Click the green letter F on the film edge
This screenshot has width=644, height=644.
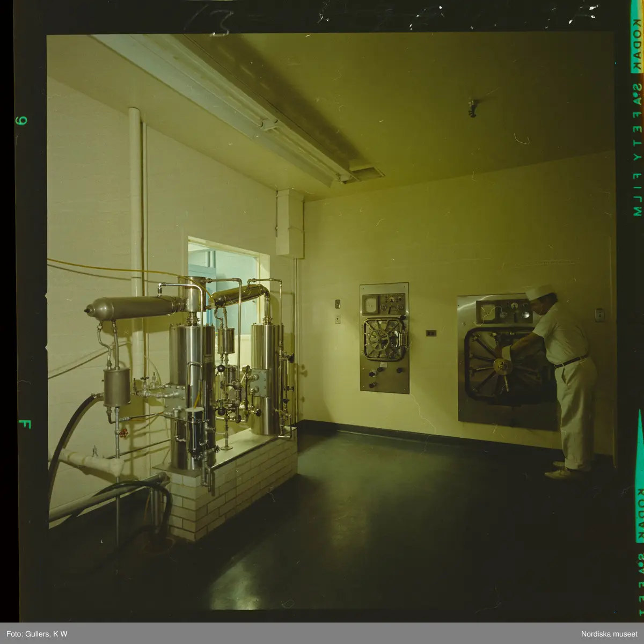24,424
